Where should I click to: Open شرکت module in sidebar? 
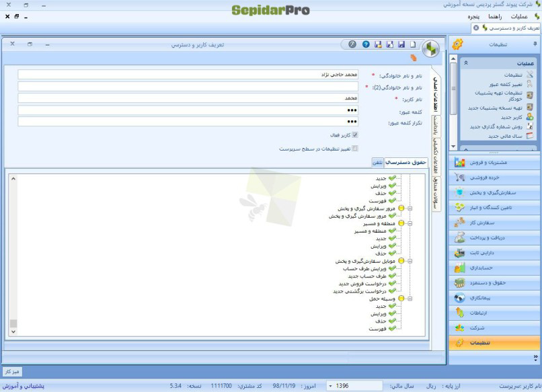click(494, 327)
